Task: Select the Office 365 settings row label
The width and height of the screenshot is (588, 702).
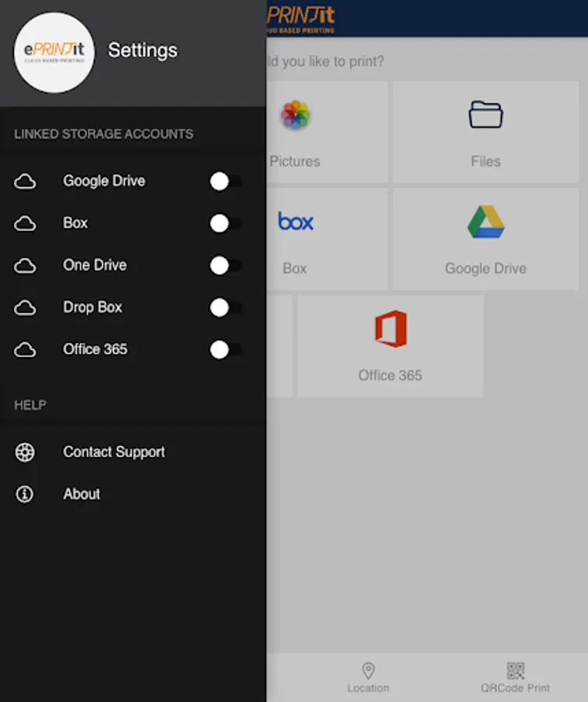Action: point(95,349)
